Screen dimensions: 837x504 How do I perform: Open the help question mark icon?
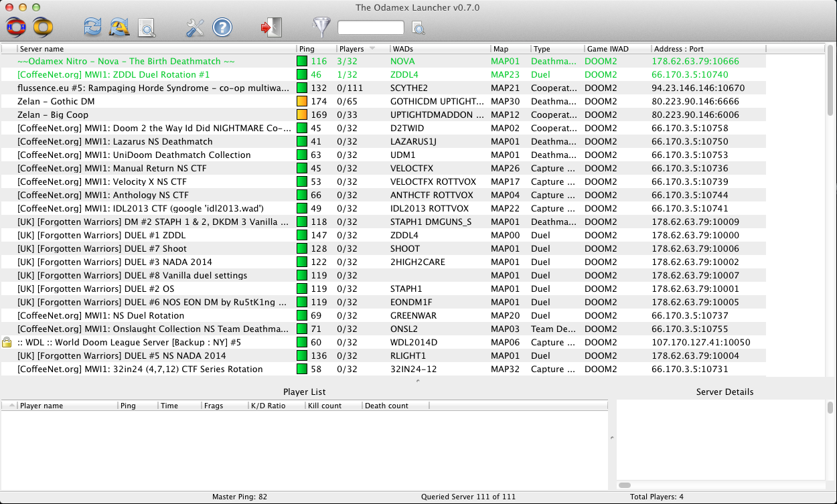(222, 27)
